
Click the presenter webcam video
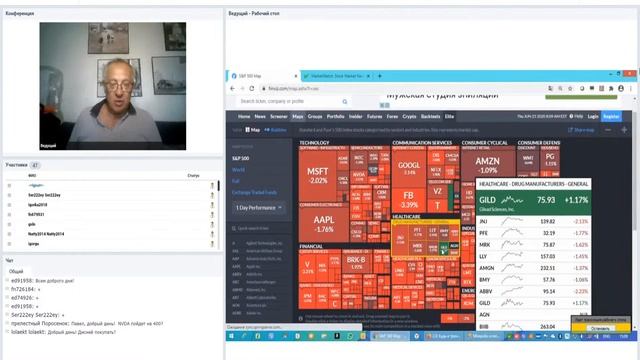[x=113, y=86]
